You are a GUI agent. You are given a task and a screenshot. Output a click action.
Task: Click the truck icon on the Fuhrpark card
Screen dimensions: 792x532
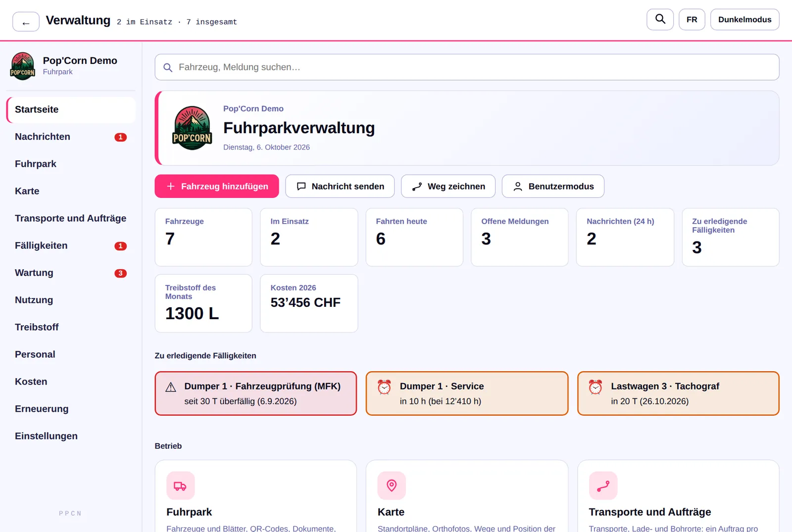(x=180, y=486)
